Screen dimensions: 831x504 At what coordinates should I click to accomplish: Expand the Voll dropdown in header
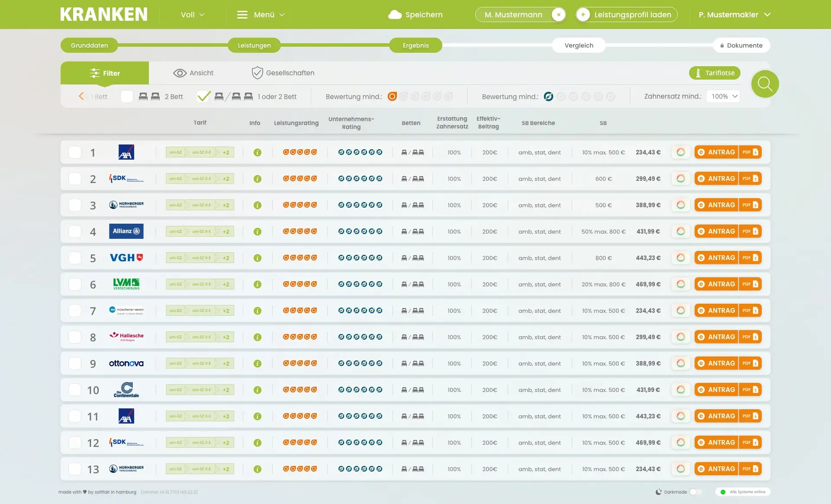pos(193,15)
